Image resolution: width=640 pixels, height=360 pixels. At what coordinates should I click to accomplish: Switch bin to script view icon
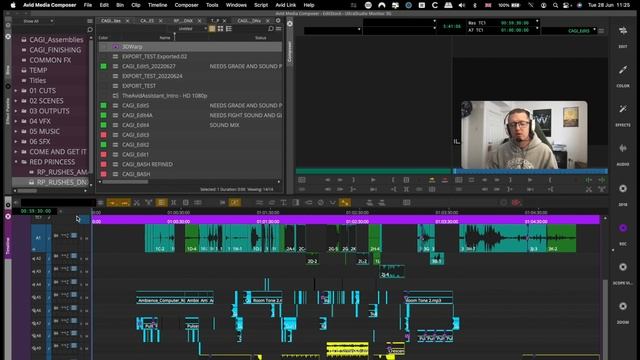[229, 29]
